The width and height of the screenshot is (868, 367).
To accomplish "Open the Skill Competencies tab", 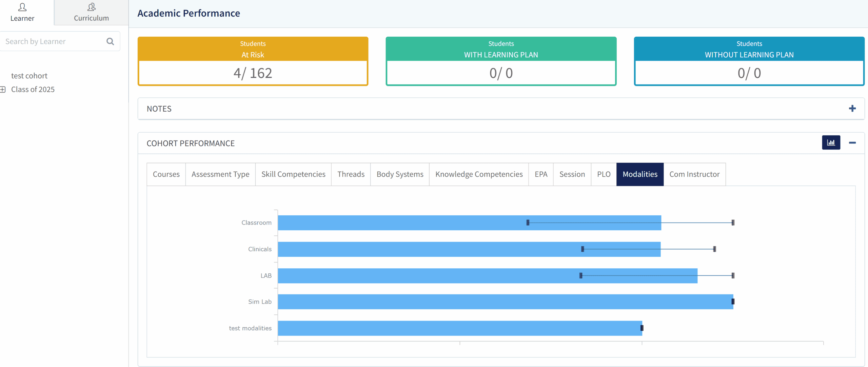I will [293, 174].
